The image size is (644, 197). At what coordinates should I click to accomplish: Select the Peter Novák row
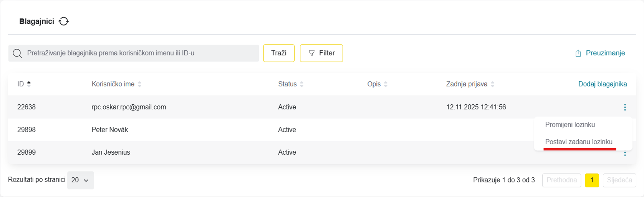pyautogui.click(x=322, y=130)
